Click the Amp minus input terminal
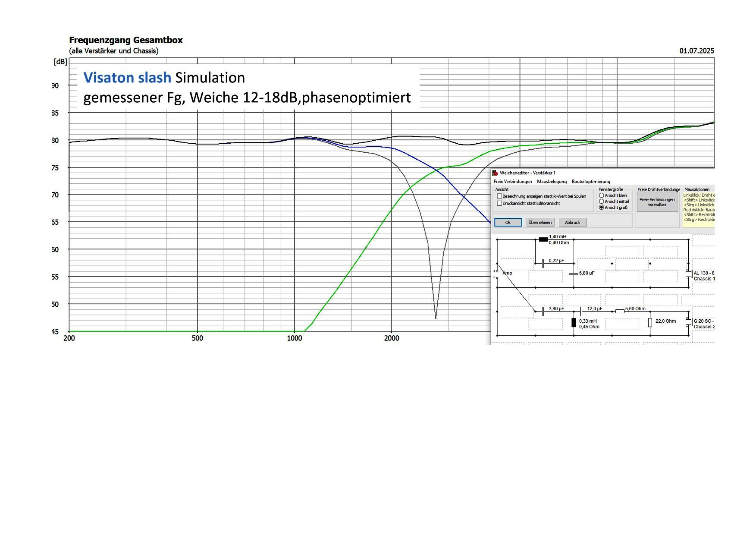The image size is (756, 535). coord(497,277)
